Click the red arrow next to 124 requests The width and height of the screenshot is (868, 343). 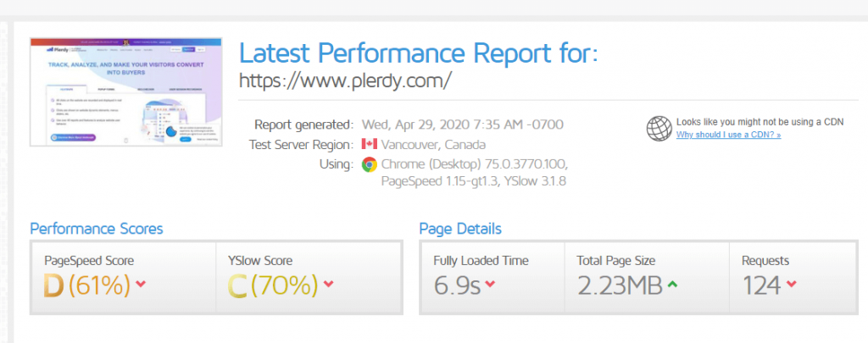pos(791,284)
